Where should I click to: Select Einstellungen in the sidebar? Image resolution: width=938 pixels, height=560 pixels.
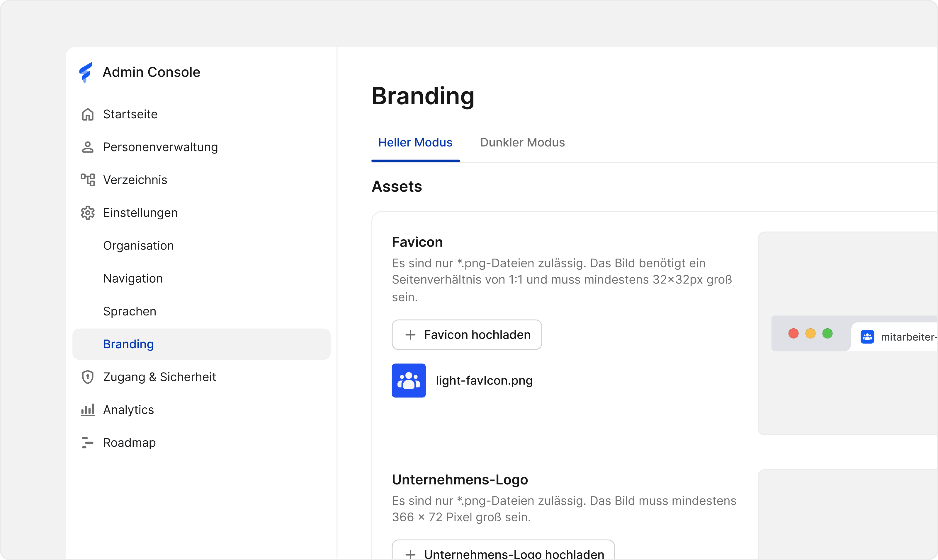[202, 213]
